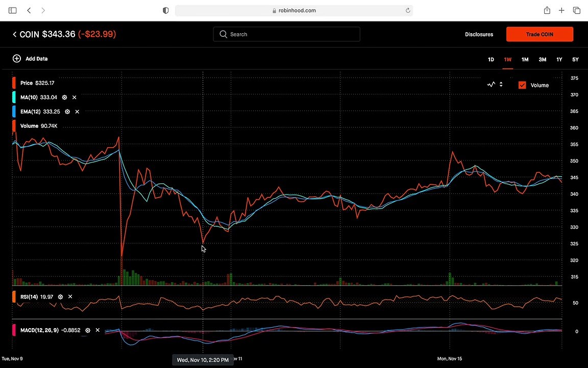Image resolution: width=588 pixels, height=368 pixels.
Task: Click the Wed, Nov 10, 2:20 PM tooltip
Action: pyautogui.click(x=203, y=360)
